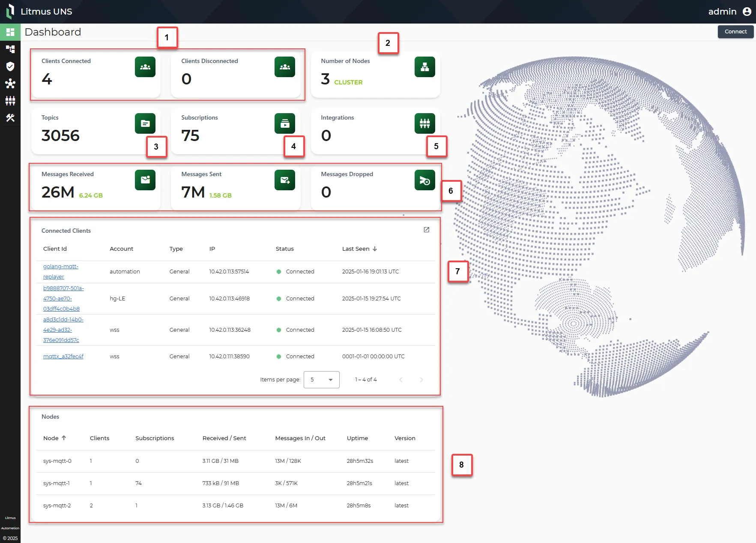Go to next page of clients
This screenshot has height=543, width=756.
pos(421,380)
